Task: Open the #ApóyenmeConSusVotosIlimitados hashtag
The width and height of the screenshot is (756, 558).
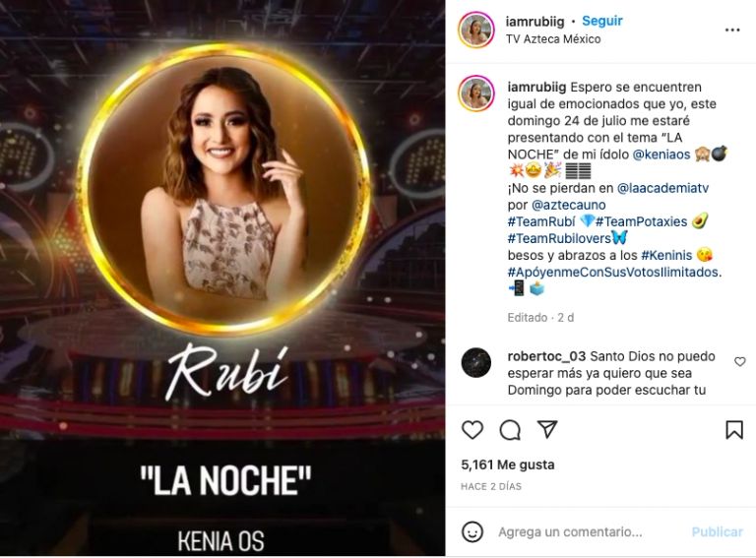Action: tap(613, 273)
